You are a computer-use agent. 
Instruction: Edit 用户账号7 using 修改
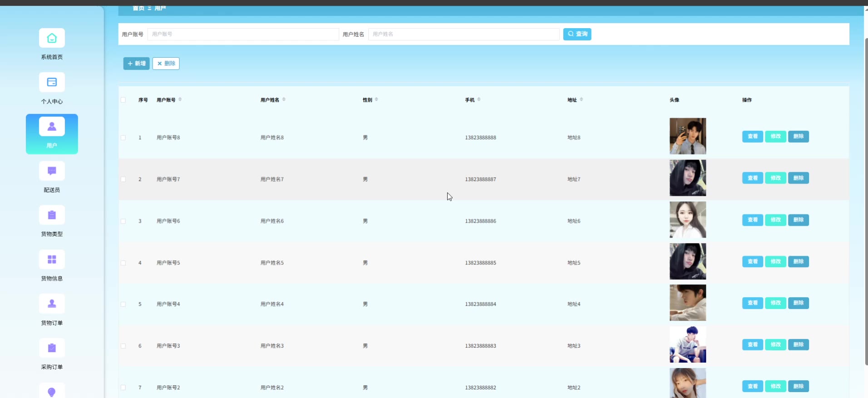(775, 178)
